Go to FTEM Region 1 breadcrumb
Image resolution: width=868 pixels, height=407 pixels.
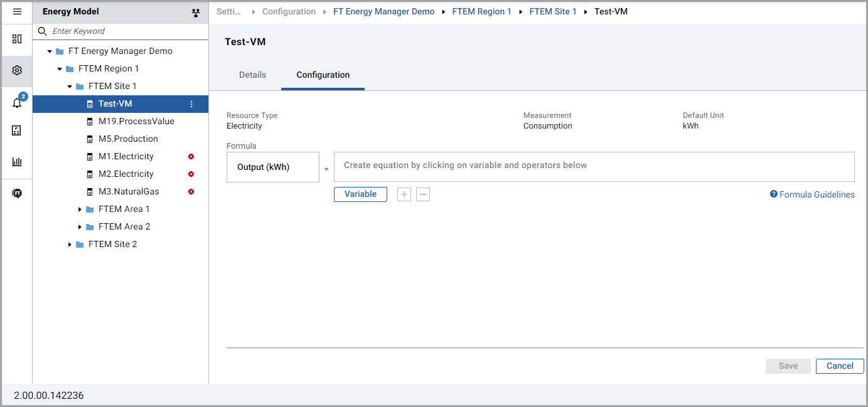481,11
